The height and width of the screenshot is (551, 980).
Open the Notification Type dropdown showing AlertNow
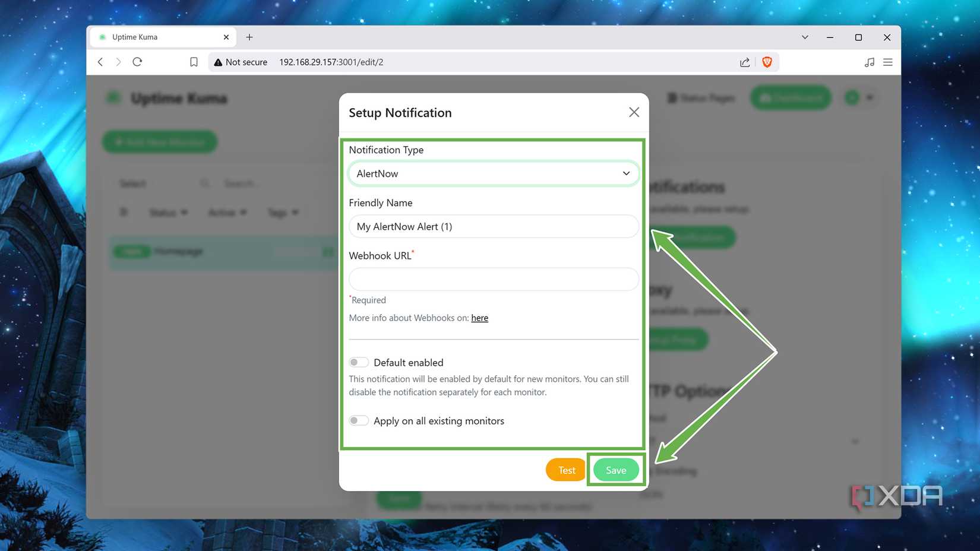[x=494, y=173]
